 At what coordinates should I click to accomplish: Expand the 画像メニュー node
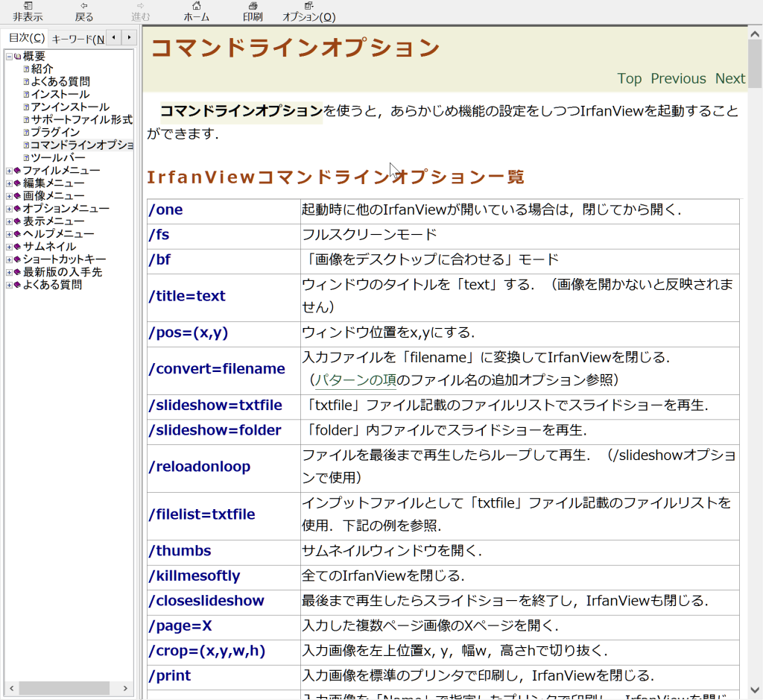tap(9, 196)
